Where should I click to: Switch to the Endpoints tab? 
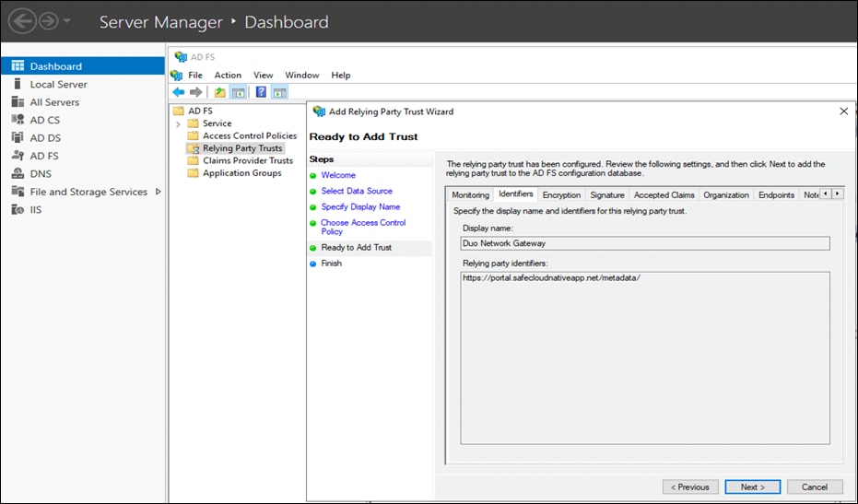776,195
